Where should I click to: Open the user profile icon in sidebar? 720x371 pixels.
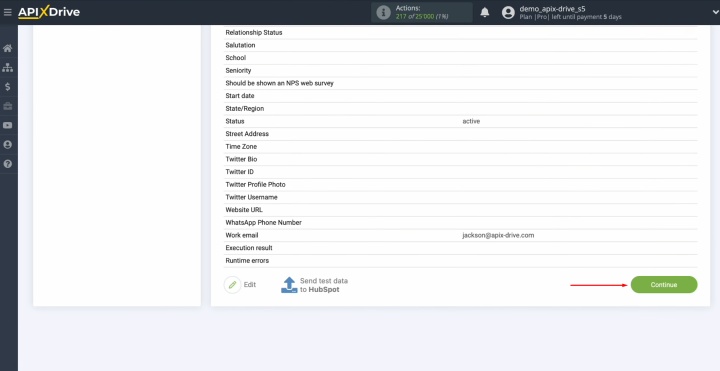(x=7, y=145)
